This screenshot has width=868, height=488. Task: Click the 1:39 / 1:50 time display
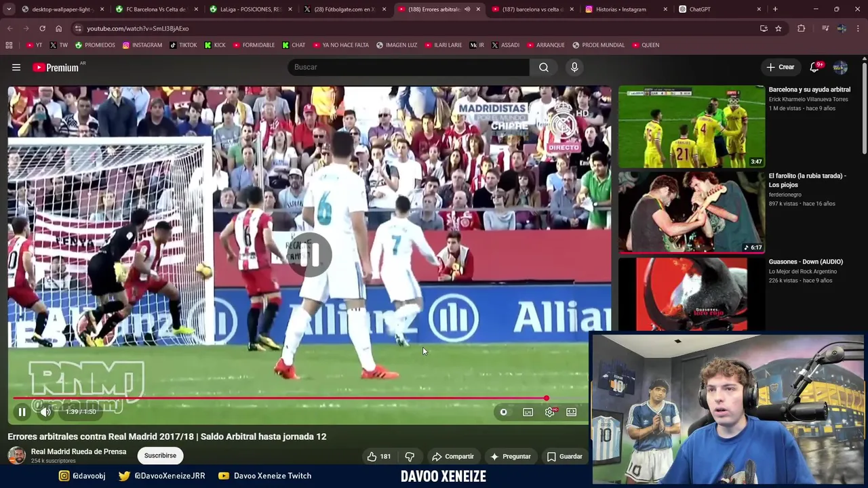[81, 411]
